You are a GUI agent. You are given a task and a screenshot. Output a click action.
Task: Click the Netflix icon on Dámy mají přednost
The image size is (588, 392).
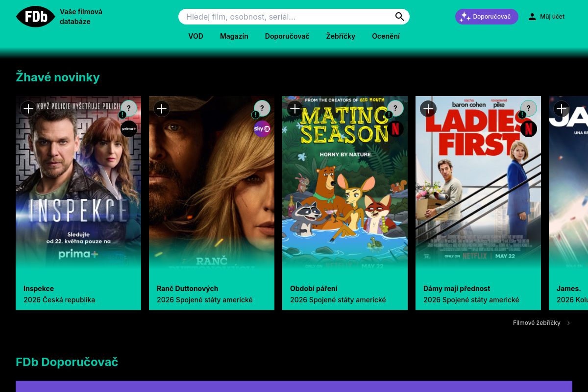[x=529, y=129]
